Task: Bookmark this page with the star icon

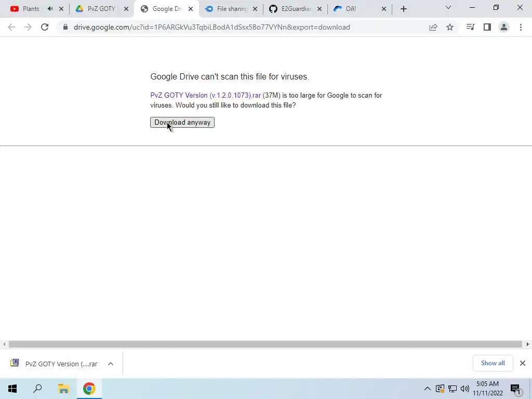Action: (450, 27)
